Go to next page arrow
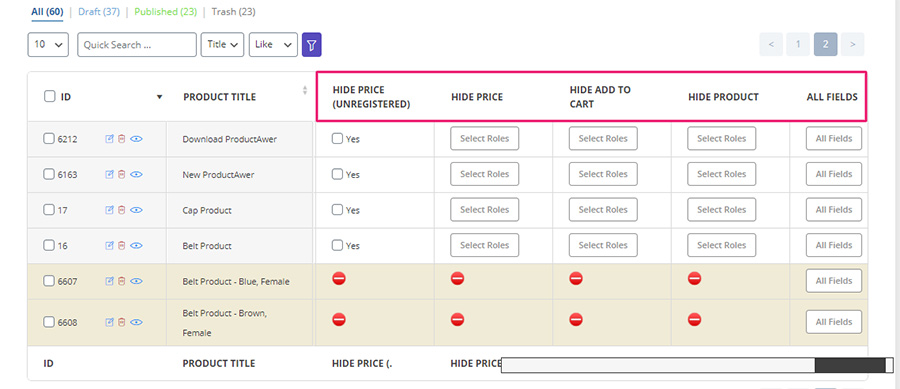 [x=853, y=44]
